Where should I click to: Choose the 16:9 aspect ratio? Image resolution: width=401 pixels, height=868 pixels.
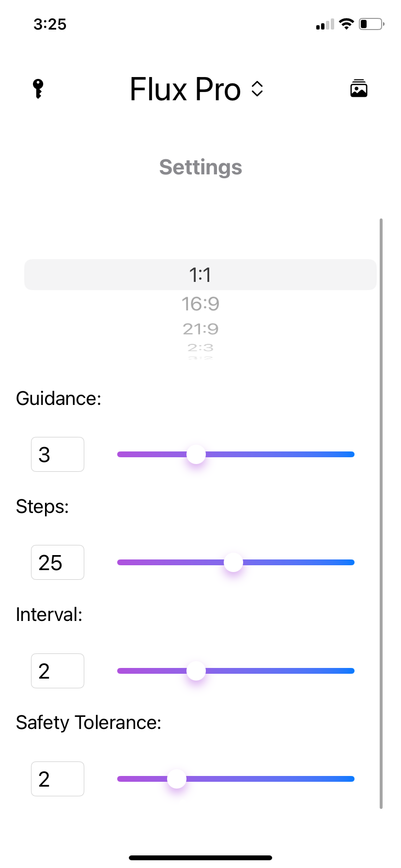tap(200, 304)
